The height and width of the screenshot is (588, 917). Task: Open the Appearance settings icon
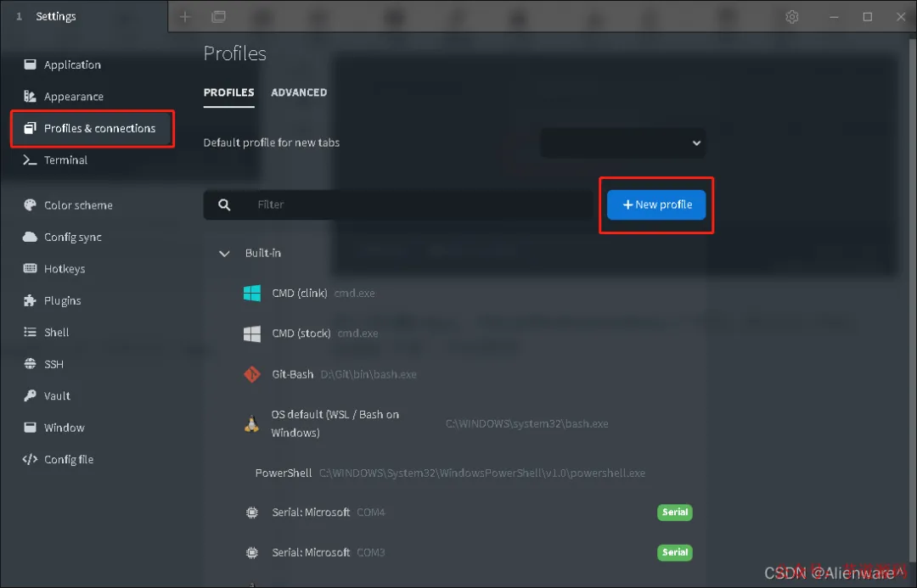pos(30,97)
